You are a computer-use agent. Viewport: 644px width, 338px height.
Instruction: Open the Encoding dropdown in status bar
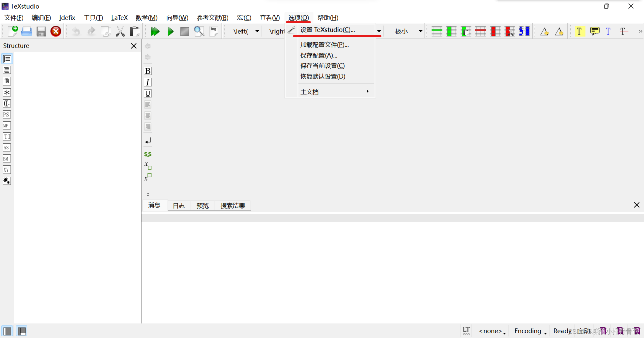click(530, 331)
